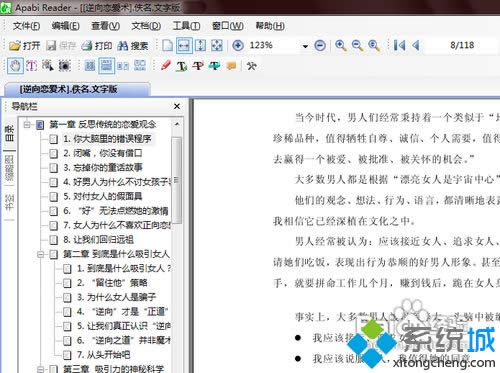The width and height of the screenshot is (500, 373).
Task: Select '5. 对付女人的假面具' entry
Action: pyautogui.click(x=103, y=196)
